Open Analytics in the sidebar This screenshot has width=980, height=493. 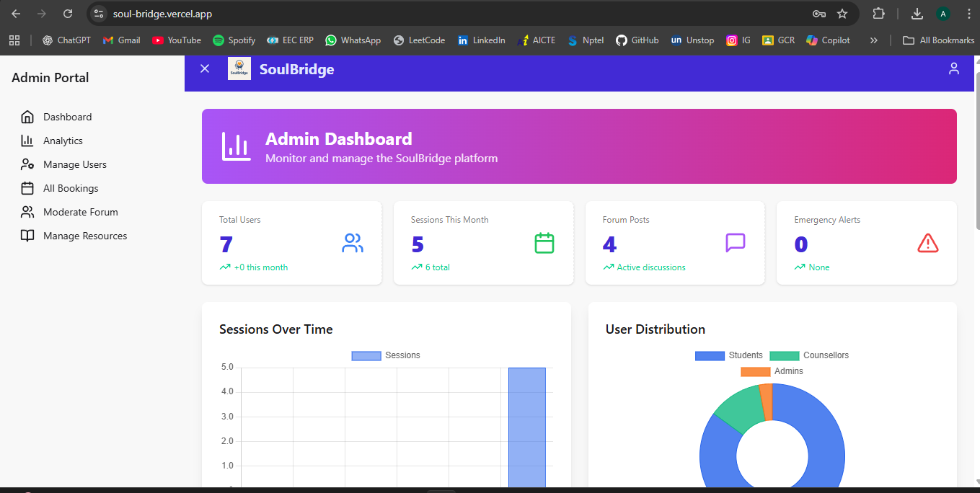coord(63,141)
